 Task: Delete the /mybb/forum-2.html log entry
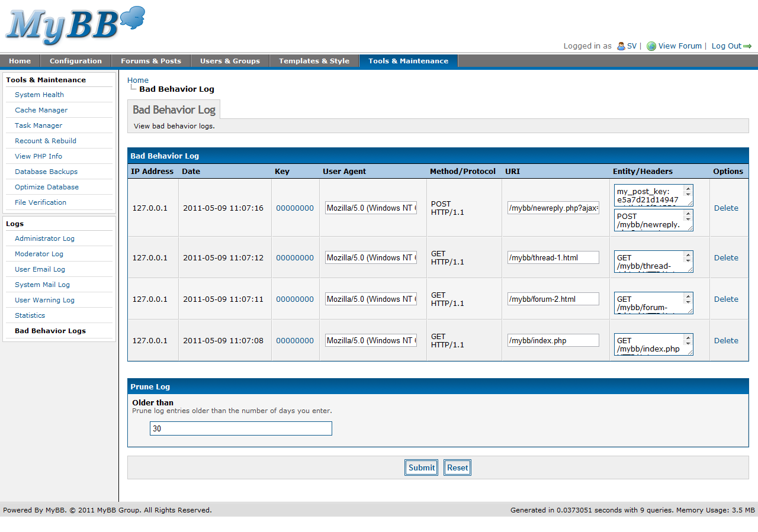point(726,299)
